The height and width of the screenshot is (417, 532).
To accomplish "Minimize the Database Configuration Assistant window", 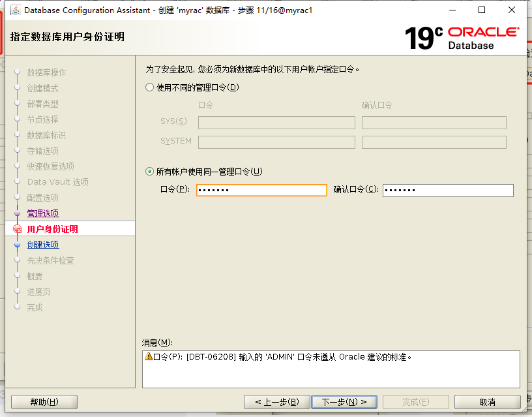I will (452, 10).
